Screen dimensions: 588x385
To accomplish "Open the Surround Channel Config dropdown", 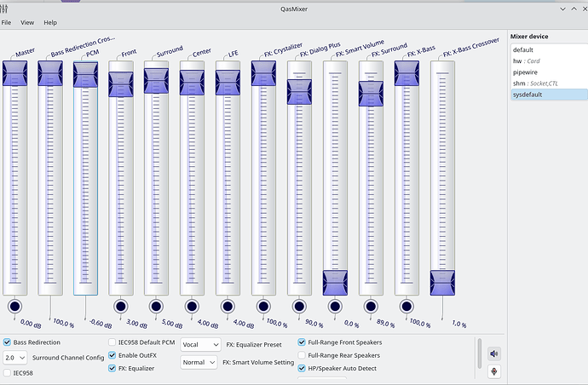I will pyautogui.click(x=14, y=358).
